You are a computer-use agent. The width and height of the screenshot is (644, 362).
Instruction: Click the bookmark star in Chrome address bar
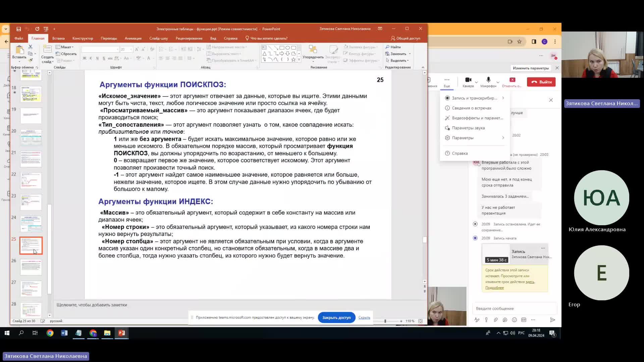[x=519, y=42]
